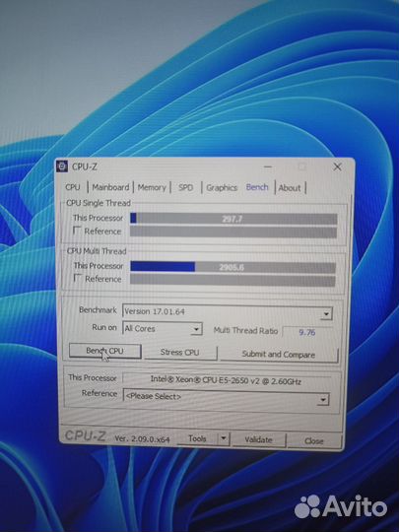Click the Multi Thread Ratio value 9.76

point(307,332)
